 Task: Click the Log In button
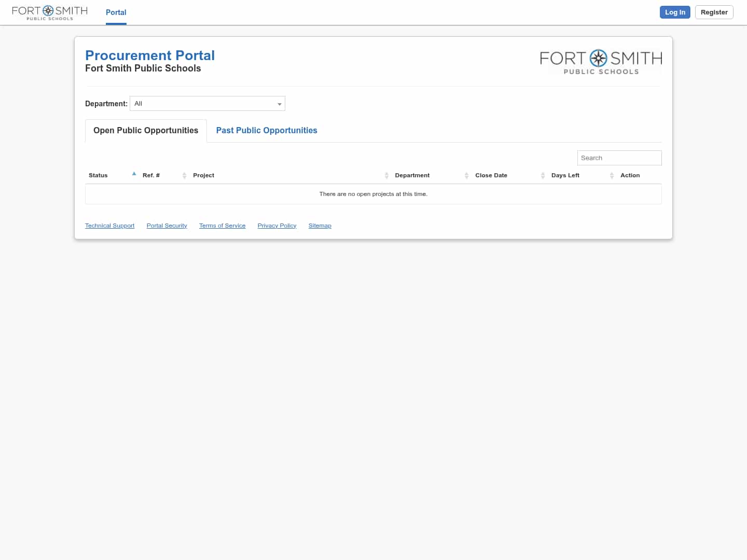click(675, 12)
